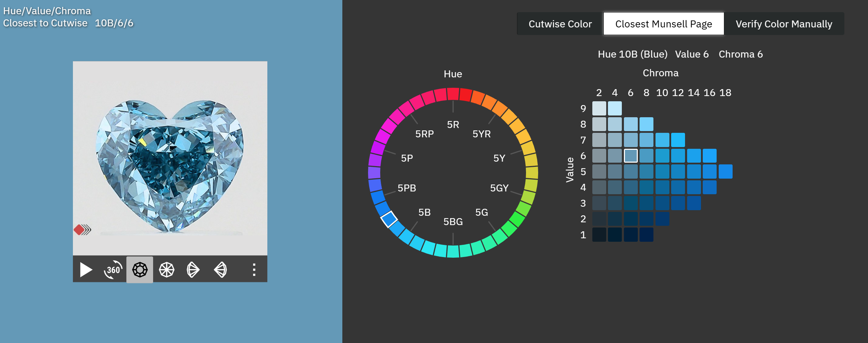Viewport: 868px width, 343px height.
Task: Pick the red segment at wheel top
Action: pyautogui.click(x=453, y=94)
